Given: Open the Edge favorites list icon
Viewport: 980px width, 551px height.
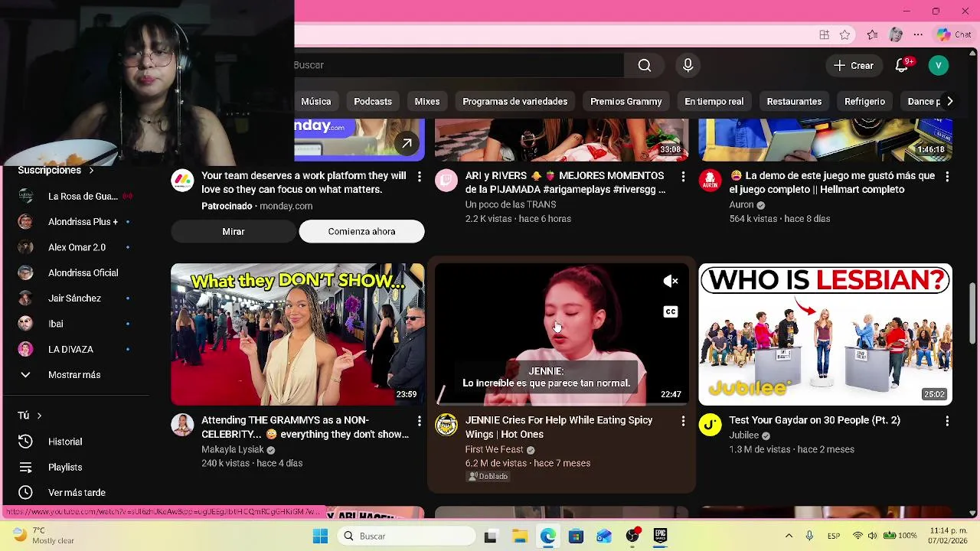Looking at the screenshot, I should pos(872,34).
